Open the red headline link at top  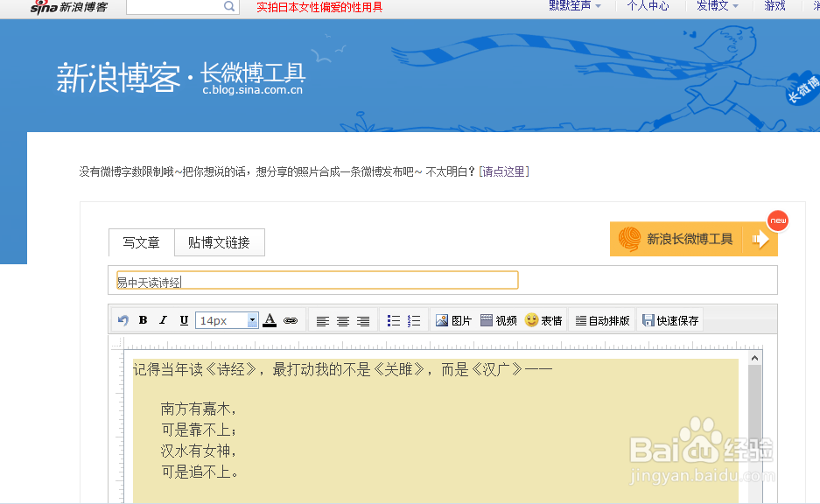coord(319,7)
